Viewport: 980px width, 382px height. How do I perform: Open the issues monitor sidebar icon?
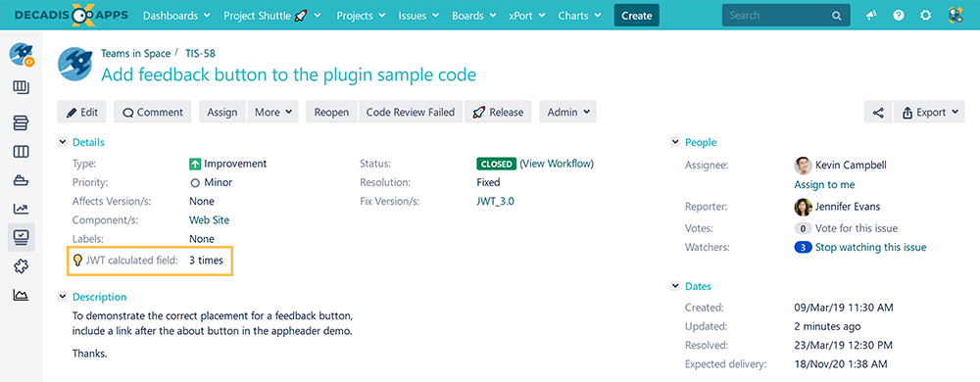point(22,237)
